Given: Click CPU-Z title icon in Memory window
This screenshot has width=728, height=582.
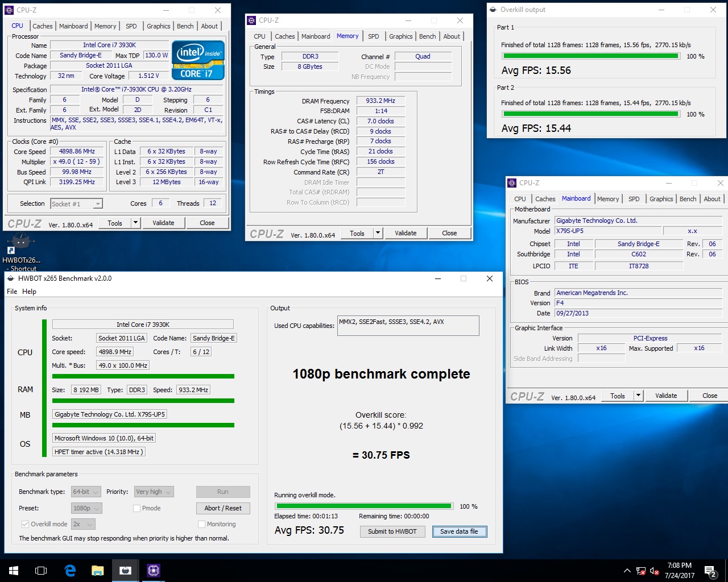Looking at the screenshot, I should [251, 20].
